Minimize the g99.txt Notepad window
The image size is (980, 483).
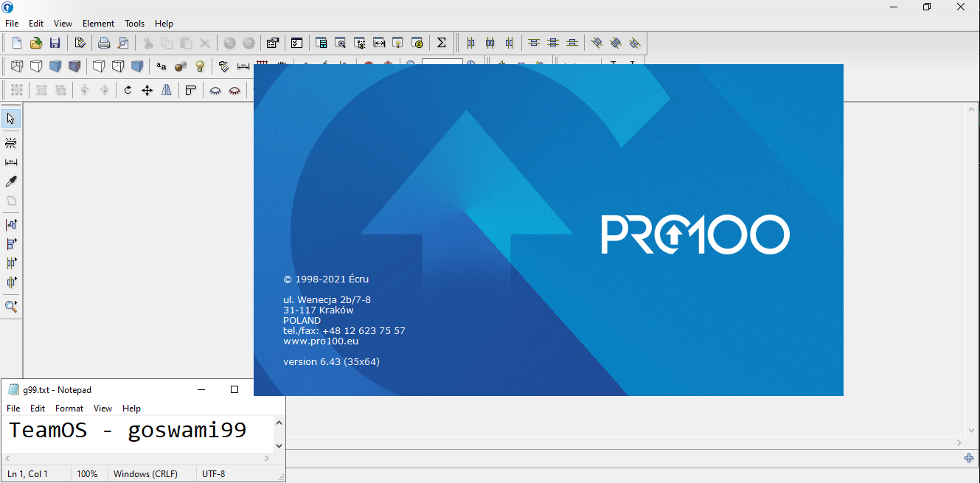tap(201, 389)
